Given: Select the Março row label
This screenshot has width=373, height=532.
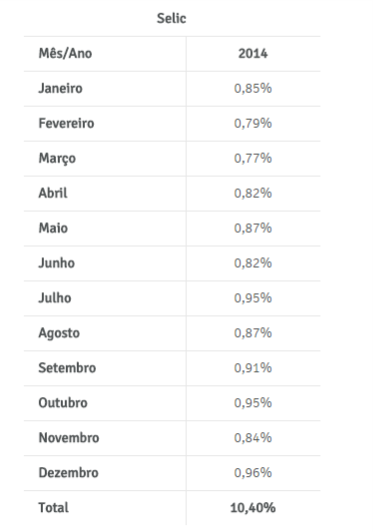Looking at the screenshot, I should tap(57, 158).
